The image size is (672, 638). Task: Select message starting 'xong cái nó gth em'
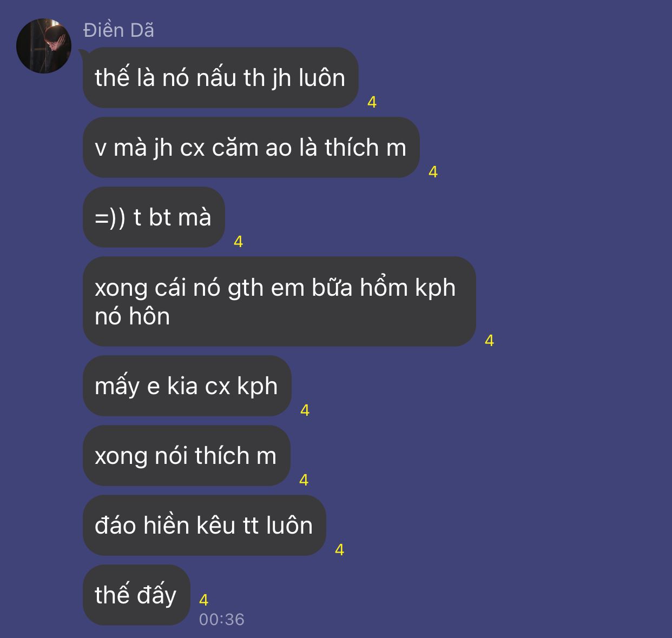[279, 301]
